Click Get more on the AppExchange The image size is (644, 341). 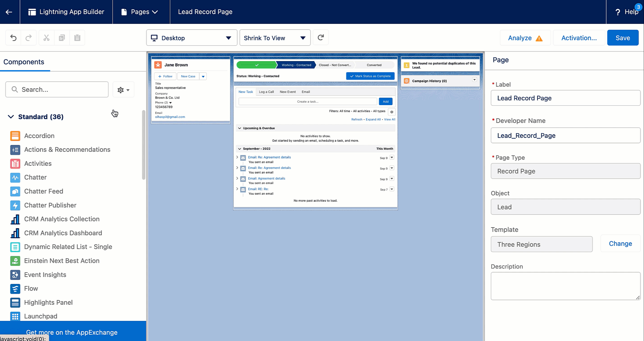pyautogui.click(x=72, y=332)
